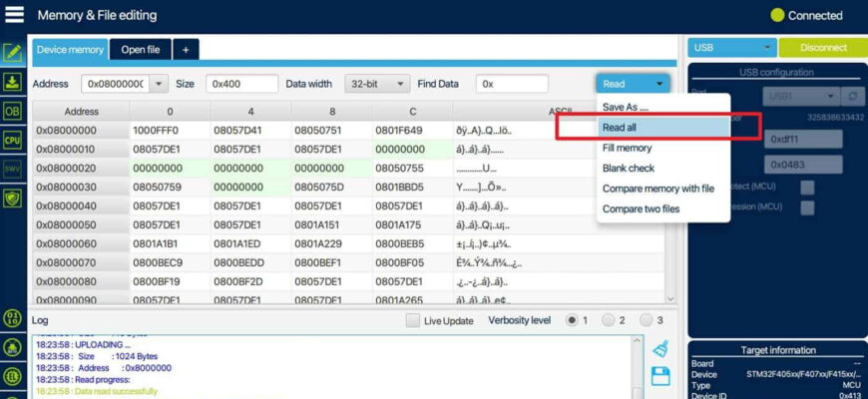Viewport: 868px width, 399px height.
Task: Clear the log with broom icon
Action: click(x=659, y=348)
